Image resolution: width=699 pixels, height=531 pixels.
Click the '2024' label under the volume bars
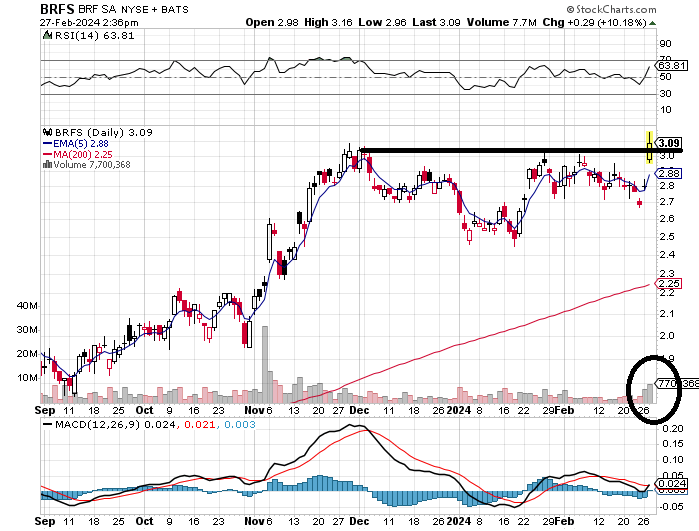tap(459, 410)
